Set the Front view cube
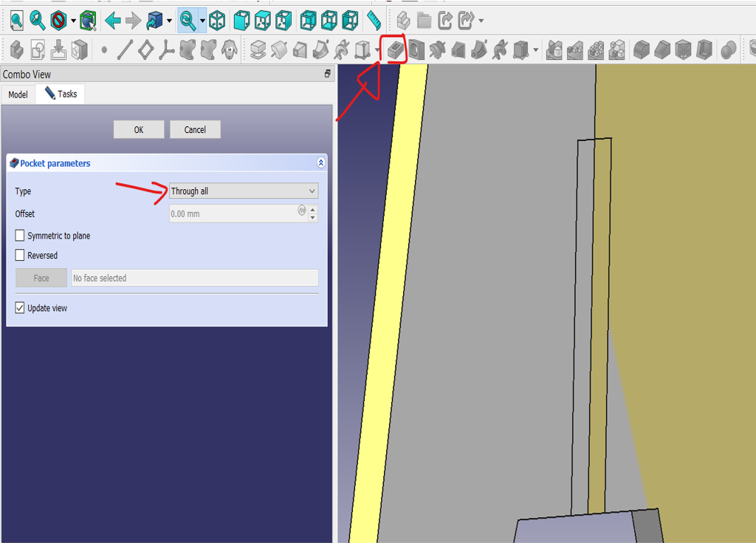This screenshot has width=756, height=543. click(241, 21)
